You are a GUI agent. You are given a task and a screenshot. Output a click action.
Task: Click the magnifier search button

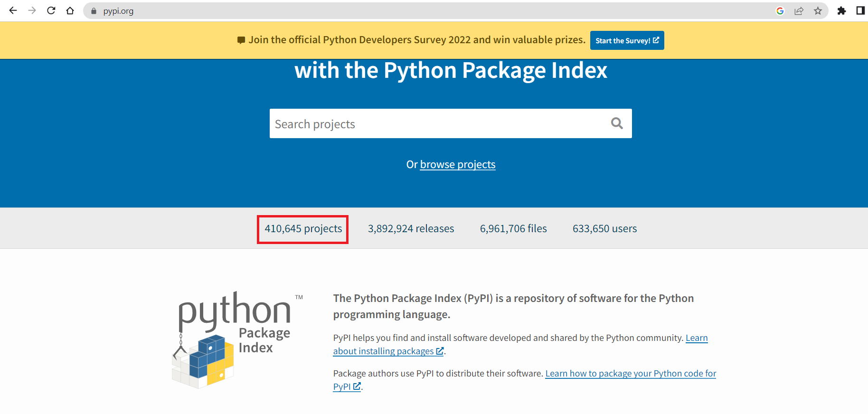617,123
